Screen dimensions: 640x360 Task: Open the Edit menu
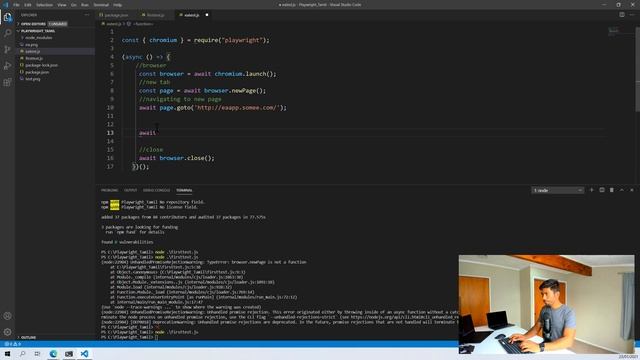(x=28, y=5)
